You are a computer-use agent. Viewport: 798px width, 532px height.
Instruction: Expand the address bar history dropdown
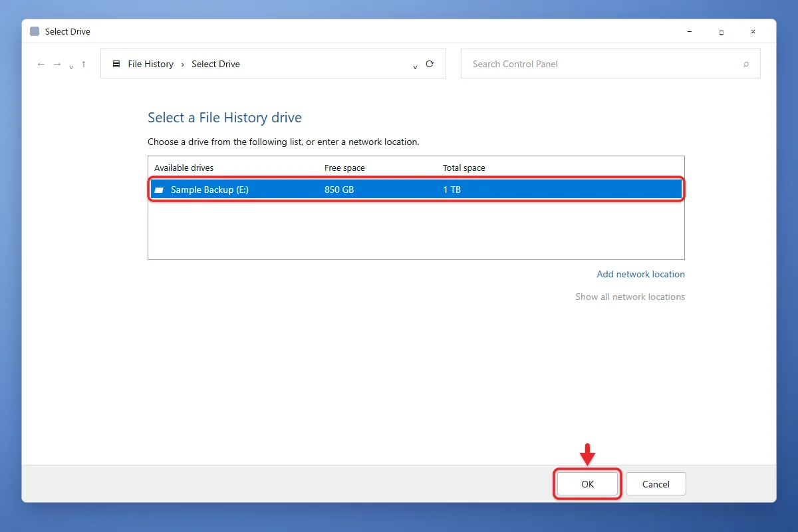pos(415,66)
